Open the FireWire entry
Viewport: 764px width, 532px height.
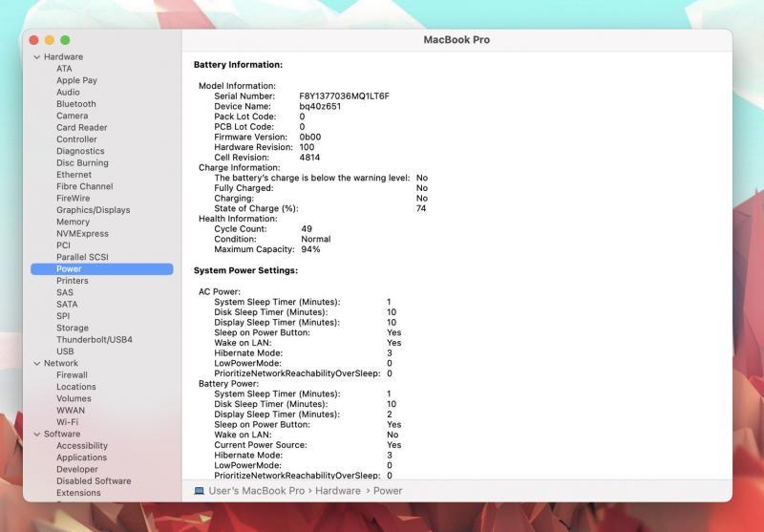73,199
